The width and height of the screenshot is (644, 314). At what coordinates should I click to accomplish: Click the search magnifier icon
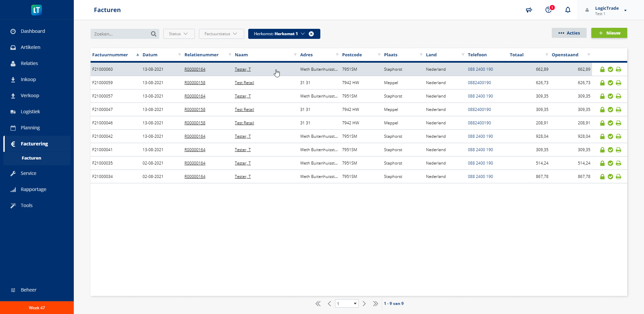click(154, 34)
